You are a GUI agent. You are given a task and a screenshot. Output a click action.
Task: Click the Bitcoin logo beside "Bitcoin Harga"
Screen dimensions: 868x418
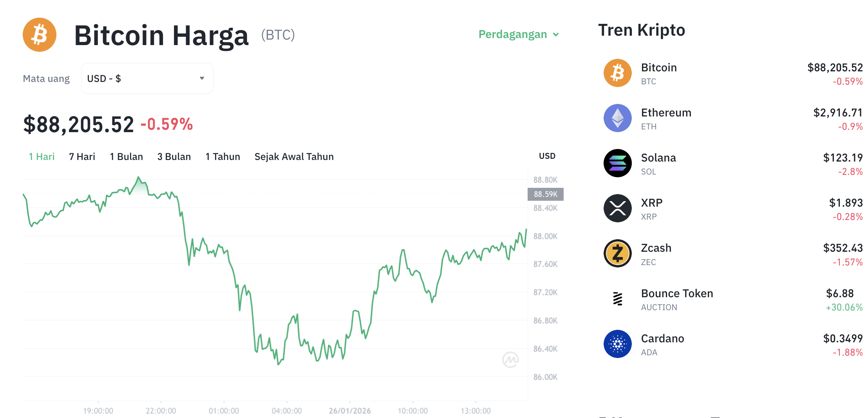[x=39, y=35]
